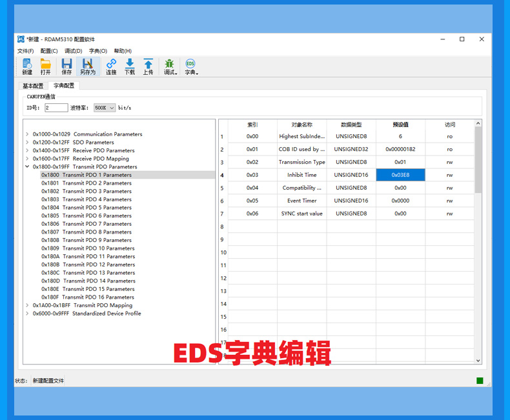Image resolution: width=510 pixels, height=420 pixels.
Task: Click the 下载 download icon
Action: click(x=130, y=66)
